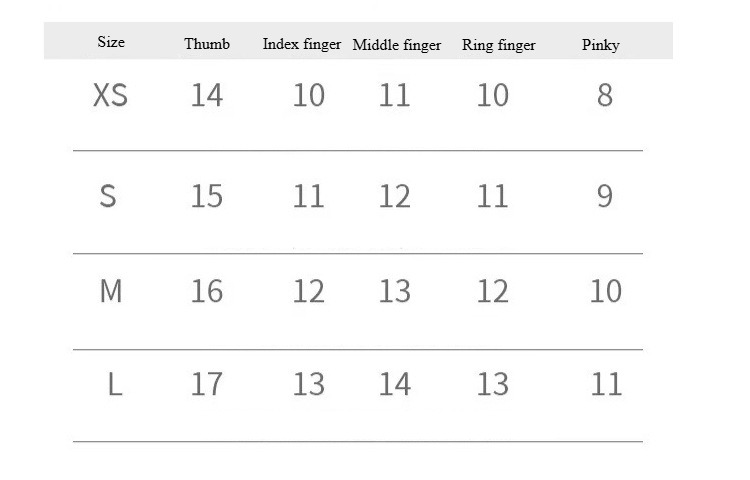Select the XS size row label
Image resolution: width=750 pixels, height=480 pixels.
(x=110, y=96)
